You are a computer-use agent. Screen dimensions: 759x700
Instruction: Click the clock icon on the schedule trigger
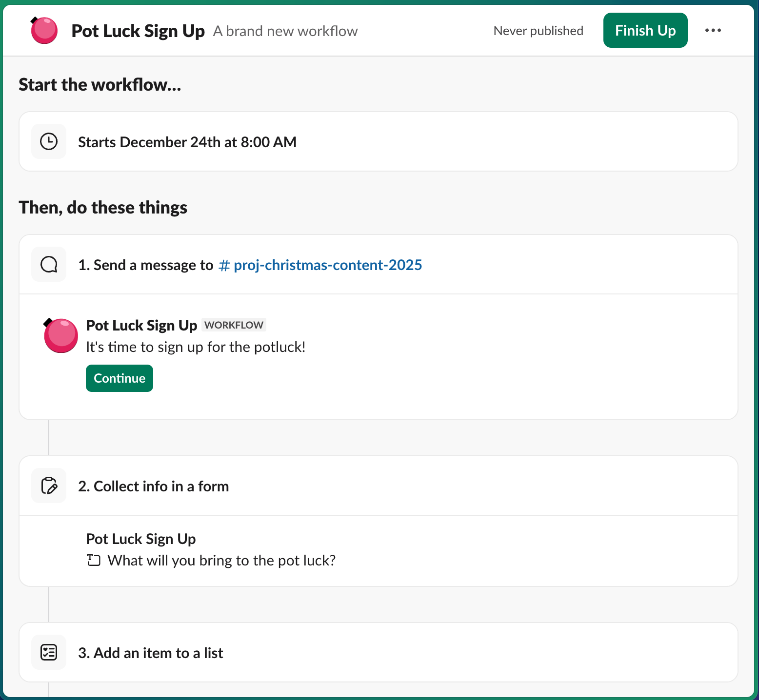[49, 141]
